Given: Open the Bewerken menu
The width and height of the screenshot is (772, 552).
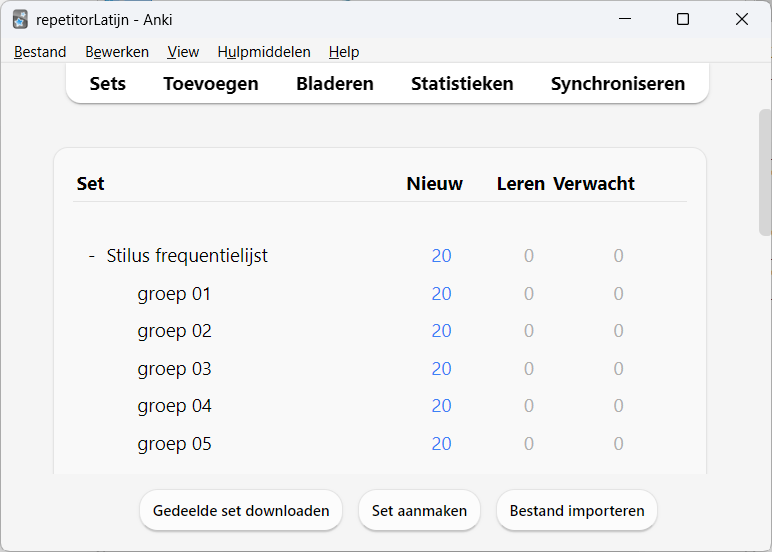Looking at the screenshot, I should pyautogui.click(x=117, y=52).
